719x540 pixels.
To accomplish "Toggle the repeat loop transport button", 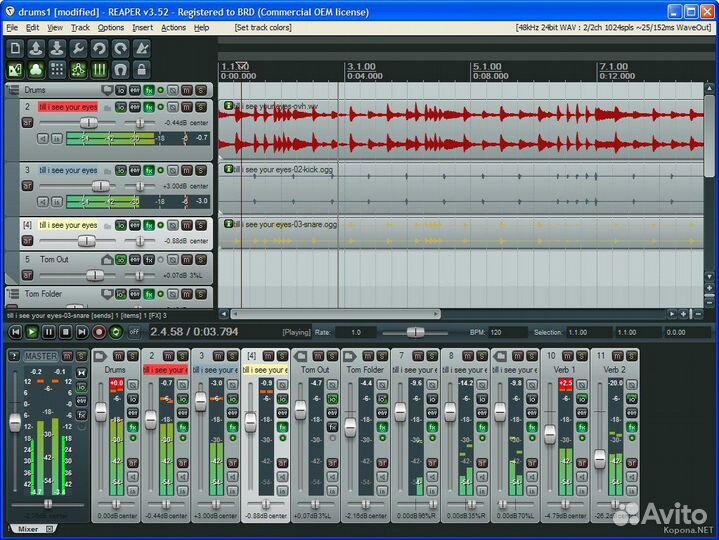I will pos(116,332).
